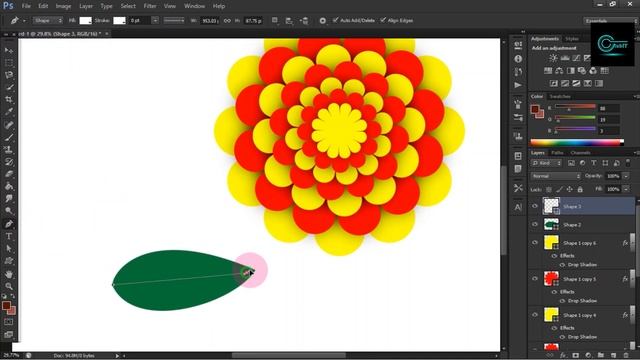
Task: Switch to the Styles tab
Action: tap(572, 39)
